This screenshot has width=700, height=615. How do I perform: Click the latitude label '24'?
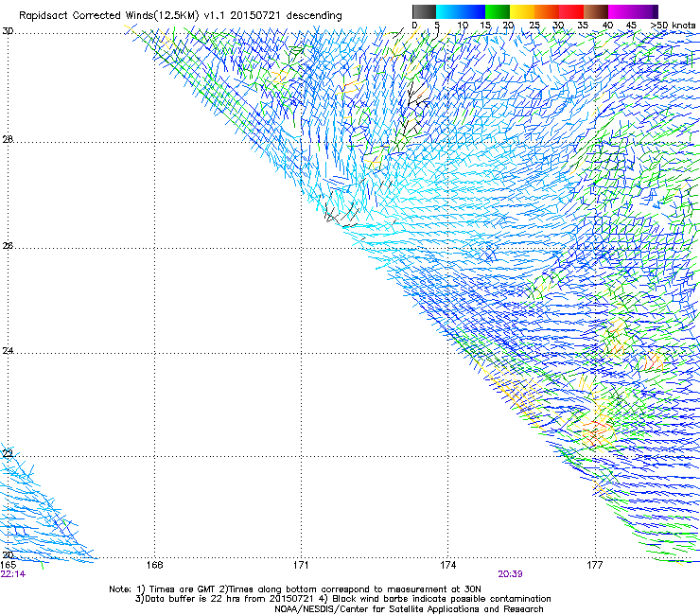[8, 351]
